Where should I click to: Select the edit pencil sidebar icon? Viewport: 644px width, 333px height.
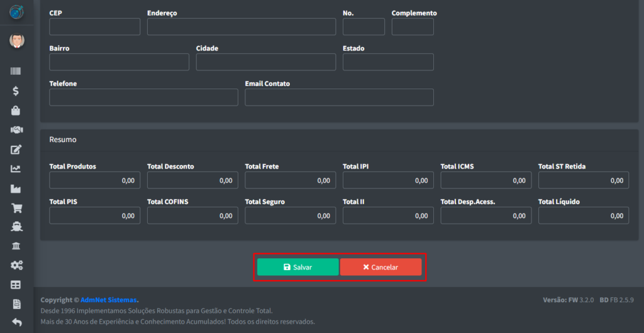tap(16, 150)
